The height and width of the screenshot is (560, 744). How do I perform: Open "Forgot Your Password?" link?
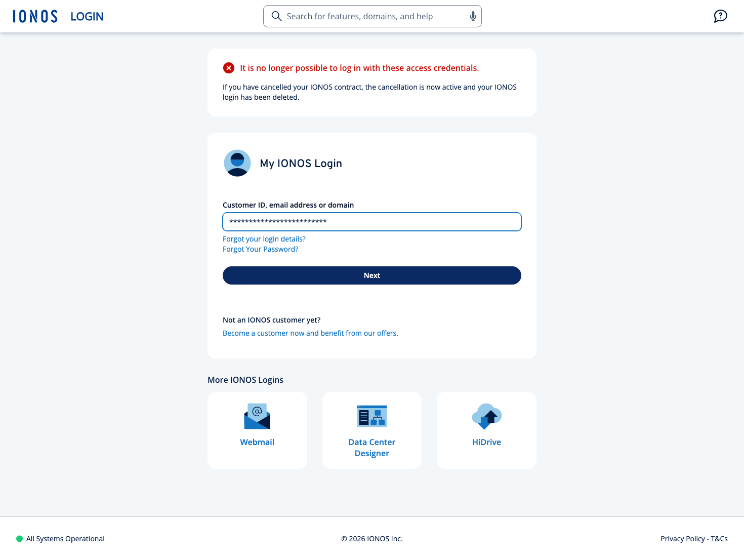coord(261,249)
